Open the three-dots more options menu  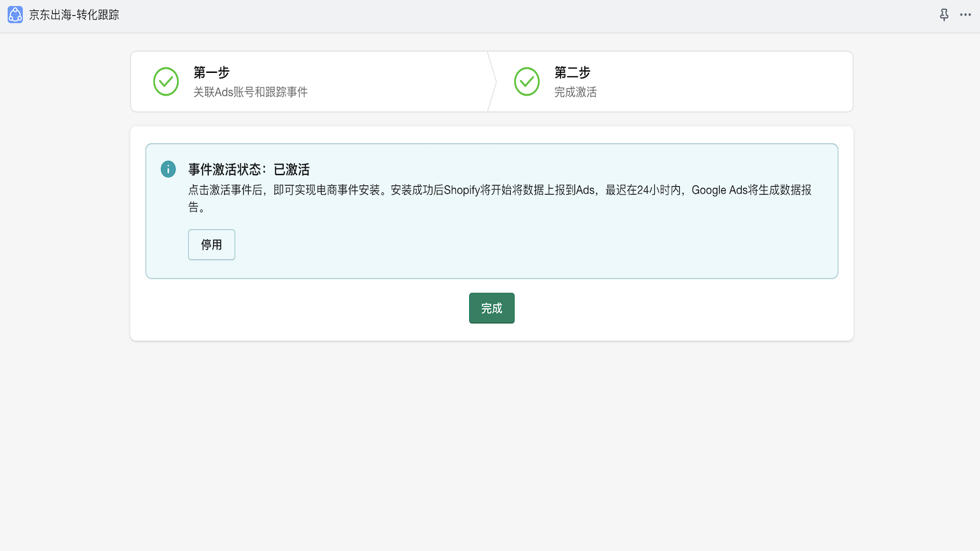coord(965,15)
